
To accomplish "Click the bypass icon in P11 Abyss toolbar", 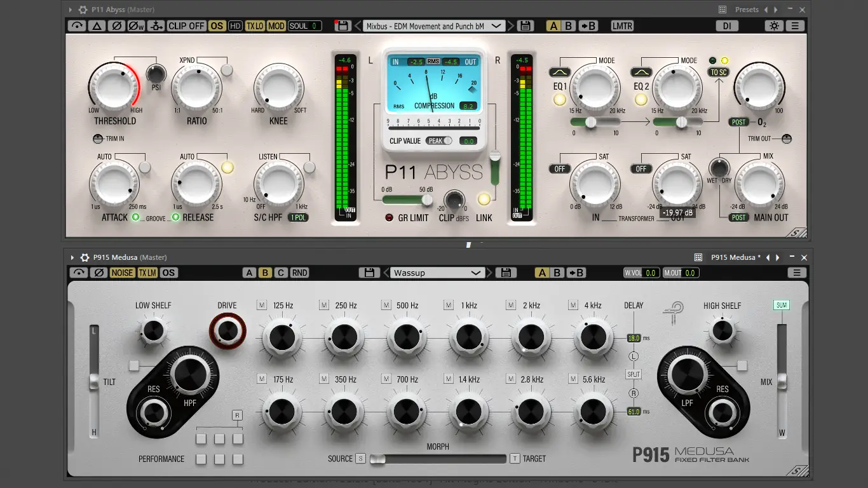I will pyautogui.click(x=78, y=26).
